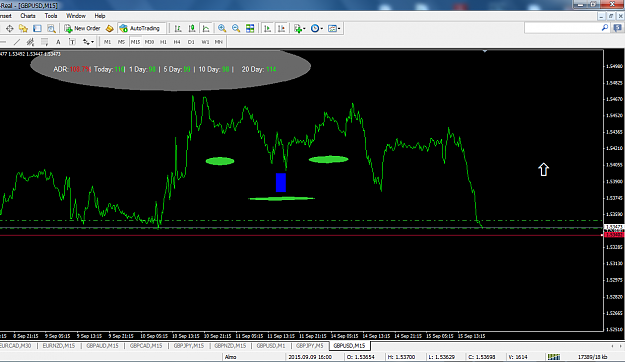This screenshot has height=362, width=625.
Task: Click the search input field
Action: [x=562, y=28]
